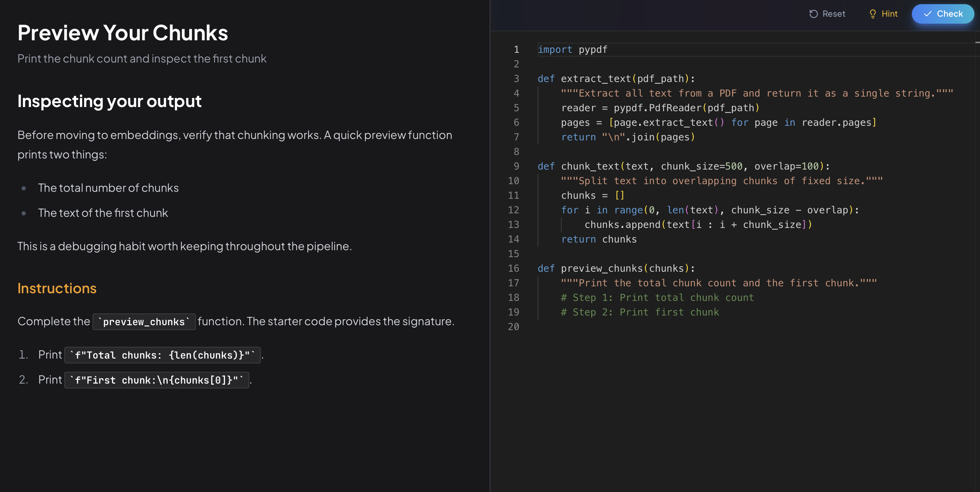This screenshot has height=492, width=980.
Task: Click the 'Step 2: Print first chunk' comment
Action: (x=640, y=312)
